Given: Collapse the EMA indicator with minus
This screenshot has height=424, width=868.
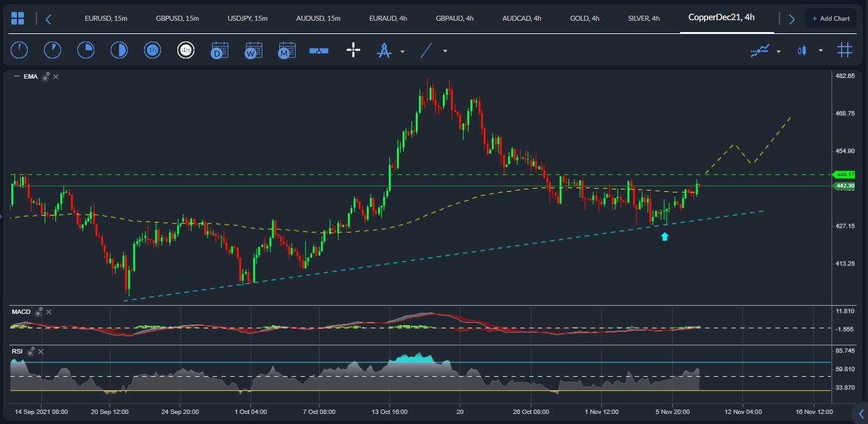Looking at the screenshot, I should (16, 77).
